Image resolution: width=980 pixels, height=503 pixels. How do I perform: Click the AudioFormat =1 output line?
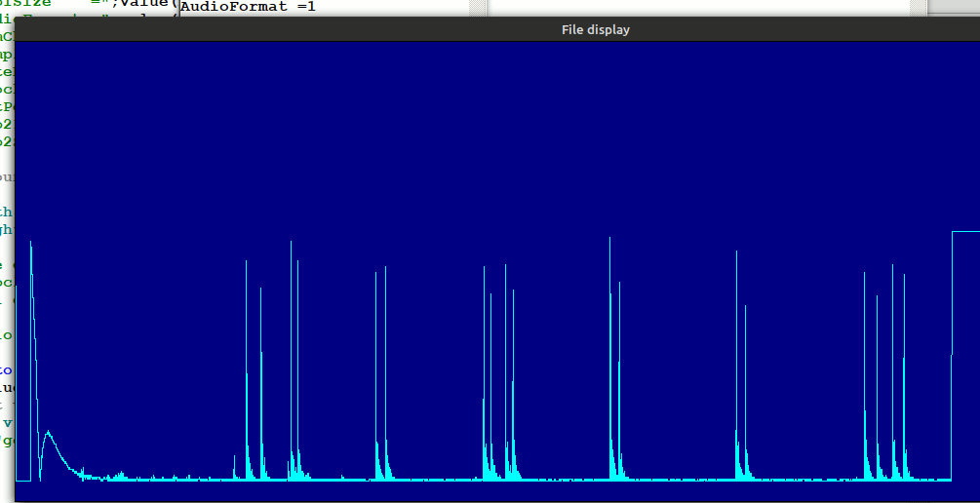(x=249, y=7)
